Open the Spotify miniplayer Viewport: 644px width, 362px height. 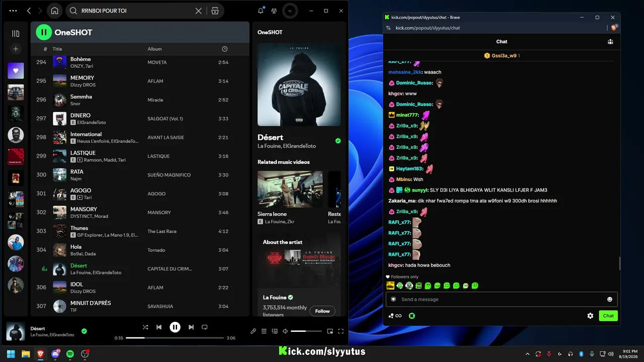coord(330,331)
